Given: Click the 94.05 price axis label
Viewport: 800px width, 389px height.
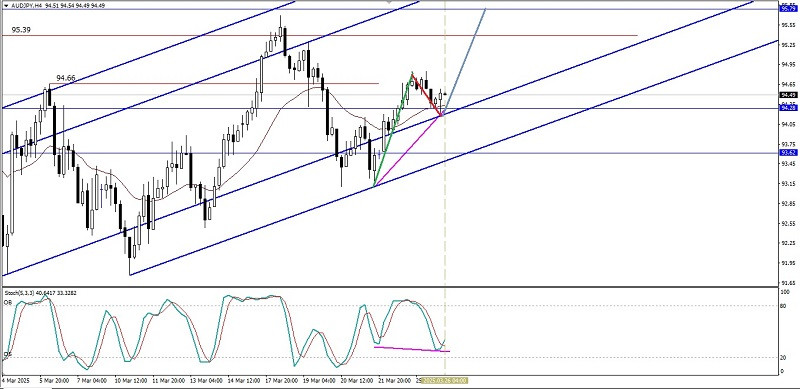Looking at the screenshot, I should (787, 124).
